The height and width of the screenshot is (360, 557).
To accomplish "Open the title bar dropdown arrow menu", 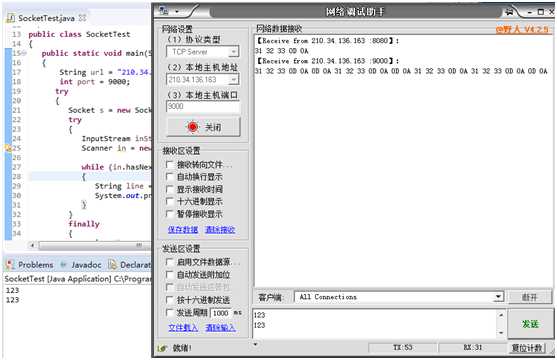I will [x=177, y=12].
